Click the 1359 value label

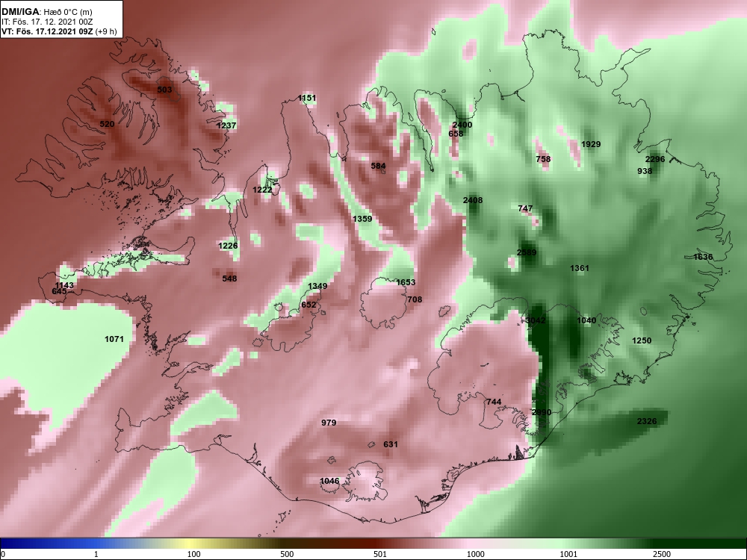point(362,219)
